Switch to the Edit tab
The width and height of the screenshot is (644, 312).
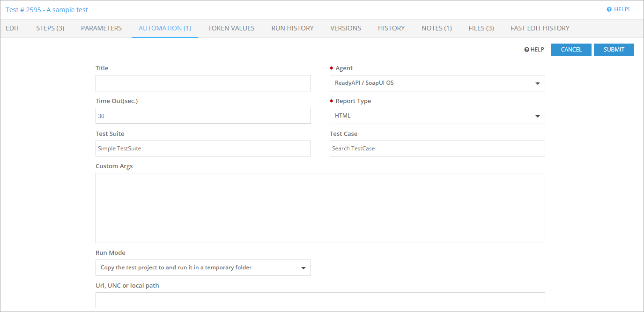point(13,28)
